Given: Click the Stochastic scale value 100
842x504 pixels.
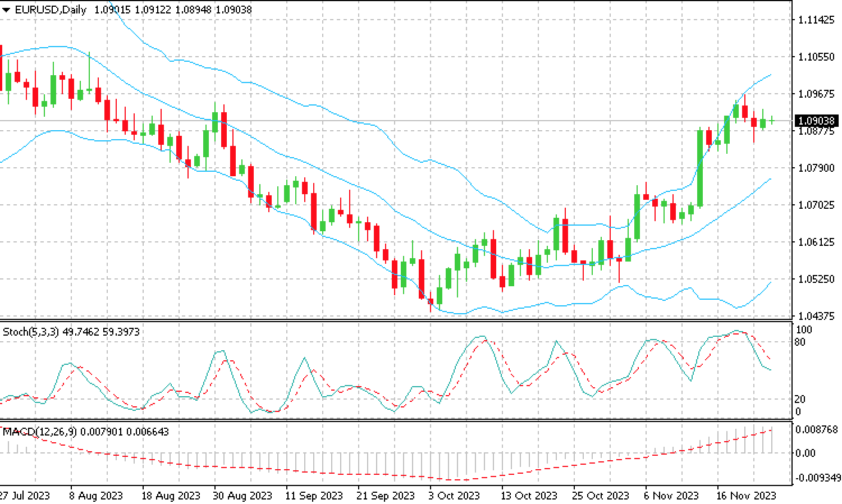Looking at the screenshot, I should coord(804,329).
